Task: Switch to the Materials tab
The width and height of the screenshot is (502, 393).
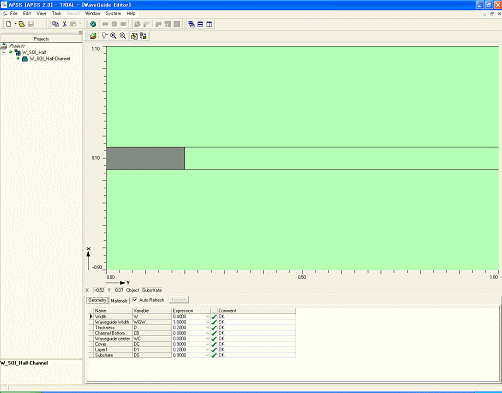Action: tap(119, 300)
